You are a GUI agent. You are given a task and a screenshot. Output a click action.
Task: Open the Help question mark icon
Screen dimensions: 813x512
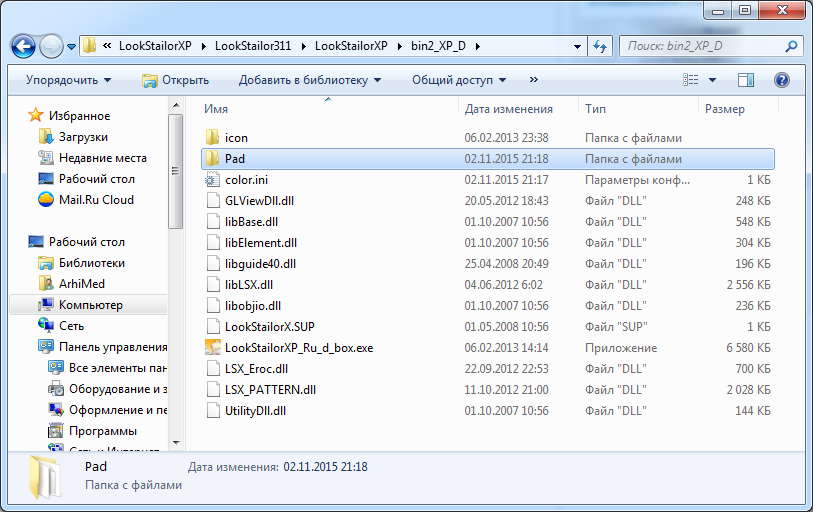[x=781, y=80]
